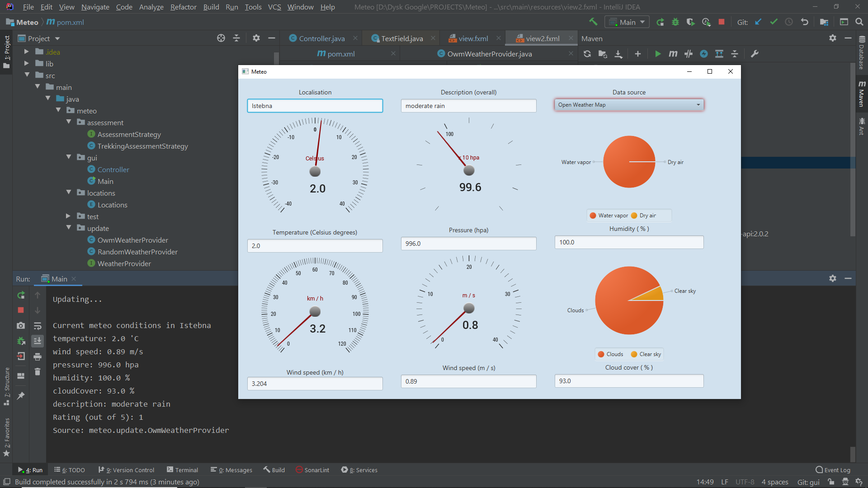Viewport: 868px width, 488px height.
Task: Open the Event Log button
Action: [x=833, y=470]
